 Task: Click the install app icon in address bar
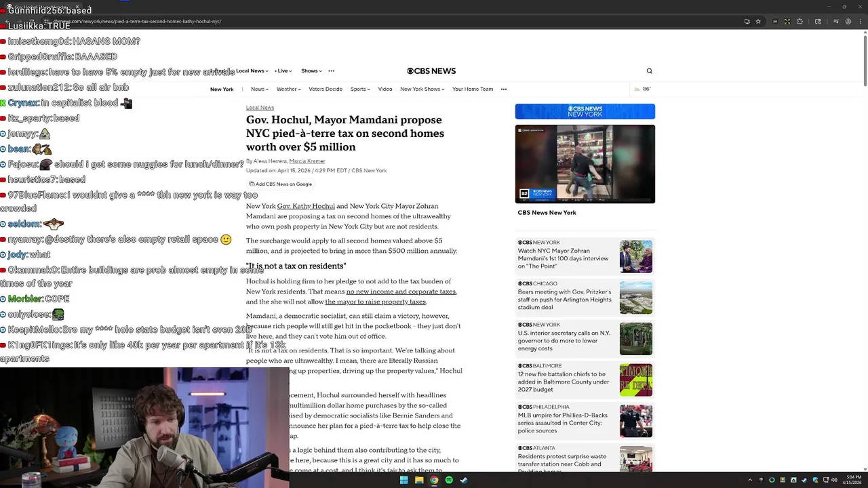[747, 21]
